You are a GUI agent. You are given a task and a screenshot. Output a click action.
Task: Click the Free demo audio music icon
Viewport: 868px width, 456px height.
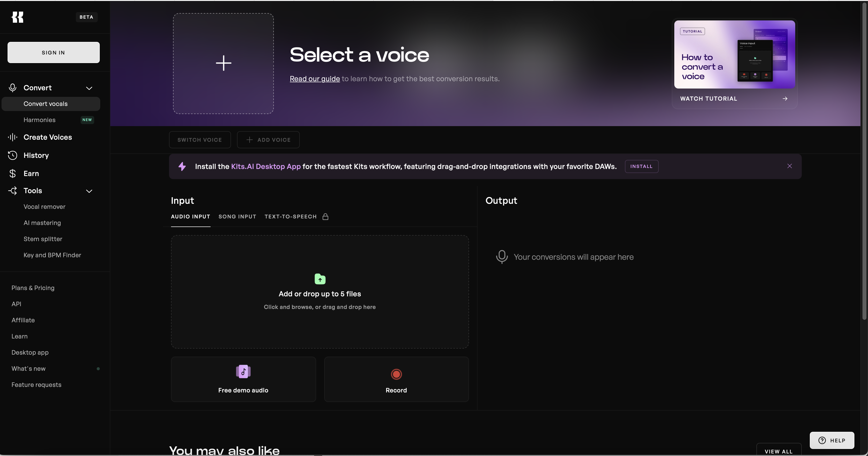[243, 372]
